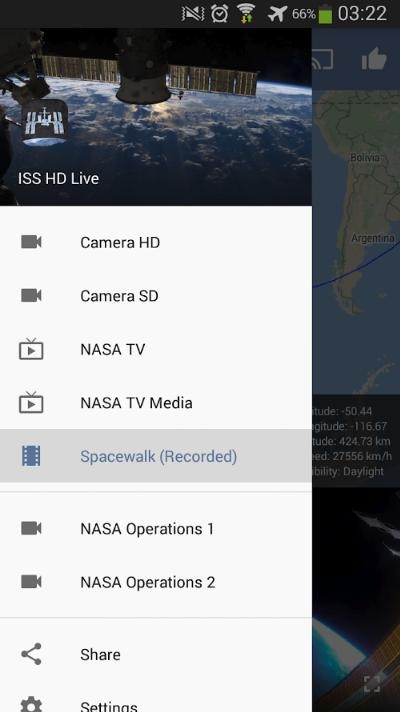Choose NASA Operations 1 label

tap(147, 529)
